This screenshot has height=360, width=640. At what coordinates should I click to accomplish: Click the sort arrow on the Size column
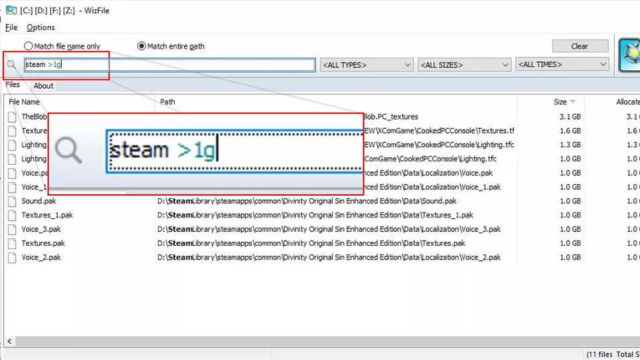click(573, 102)
